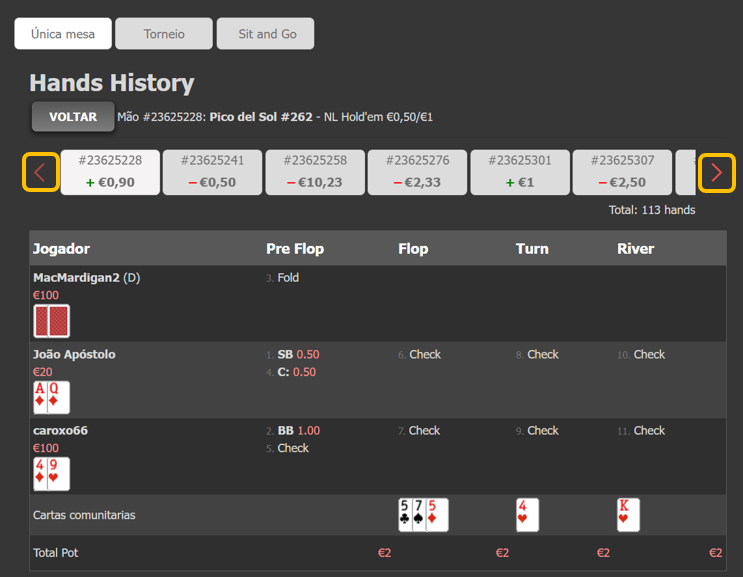This screenshot has width=743, height=577.
Task: Click the right arrow to next hands
Action: click(x=717, y=172)
